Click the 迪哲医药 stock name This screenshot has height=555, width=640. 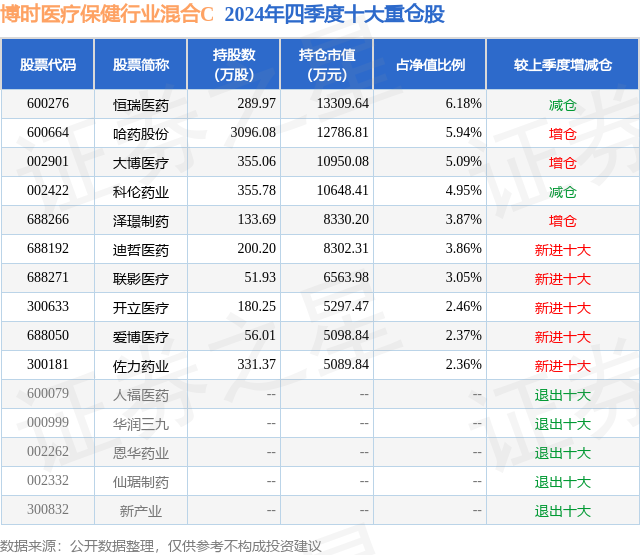tap(141, 250)
